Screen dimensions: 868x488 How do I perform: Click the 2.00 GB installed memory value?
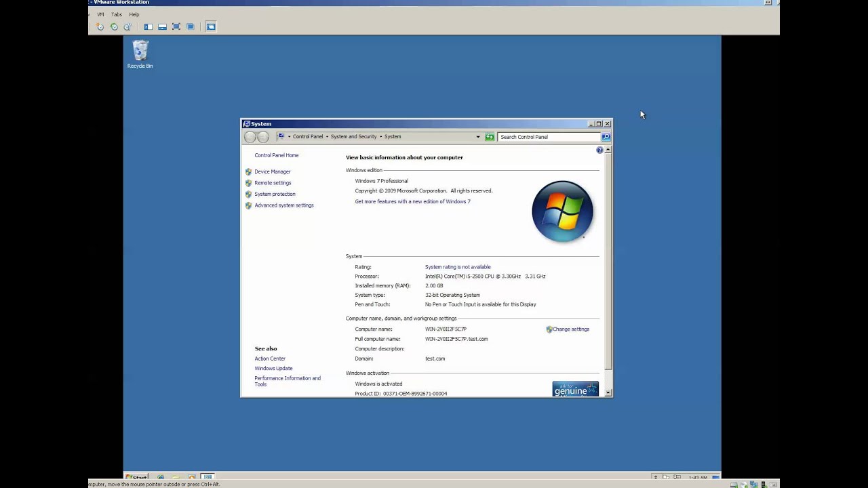click(434, 286)
